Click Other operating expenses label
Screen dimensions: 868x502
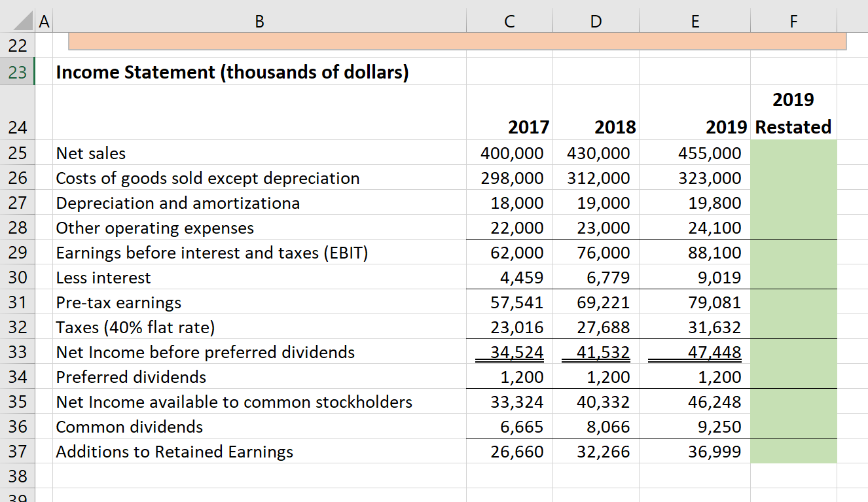(x=155, y=228)
